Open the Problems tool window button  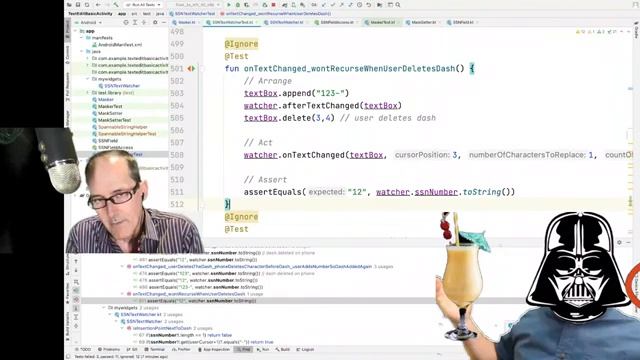109,349
